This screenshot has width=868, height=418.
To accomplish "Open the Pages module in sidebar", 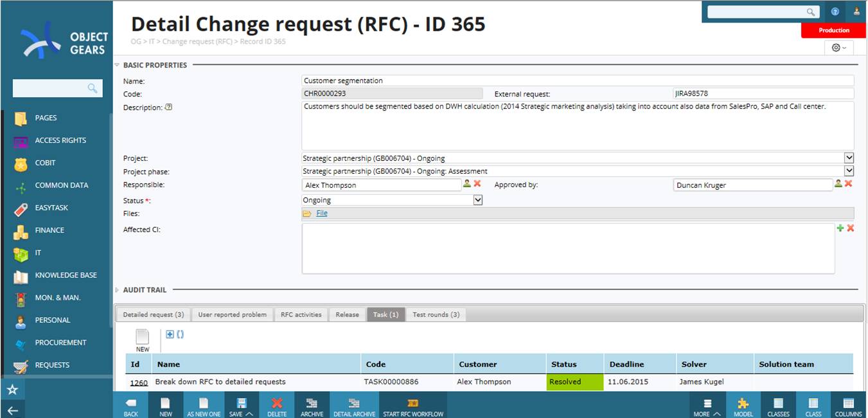I will tap(46, 118).
